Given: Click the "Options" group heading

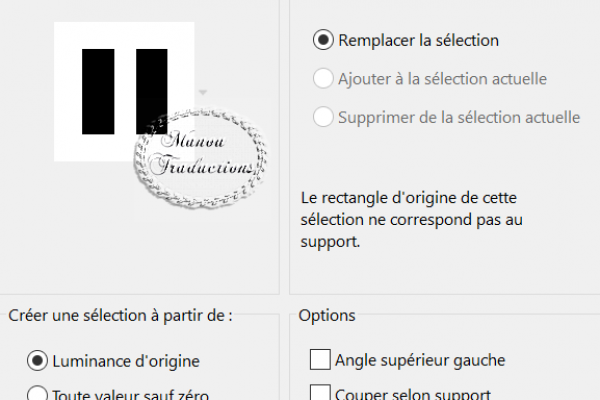Looking at the screenshot, I should point(327,316).
